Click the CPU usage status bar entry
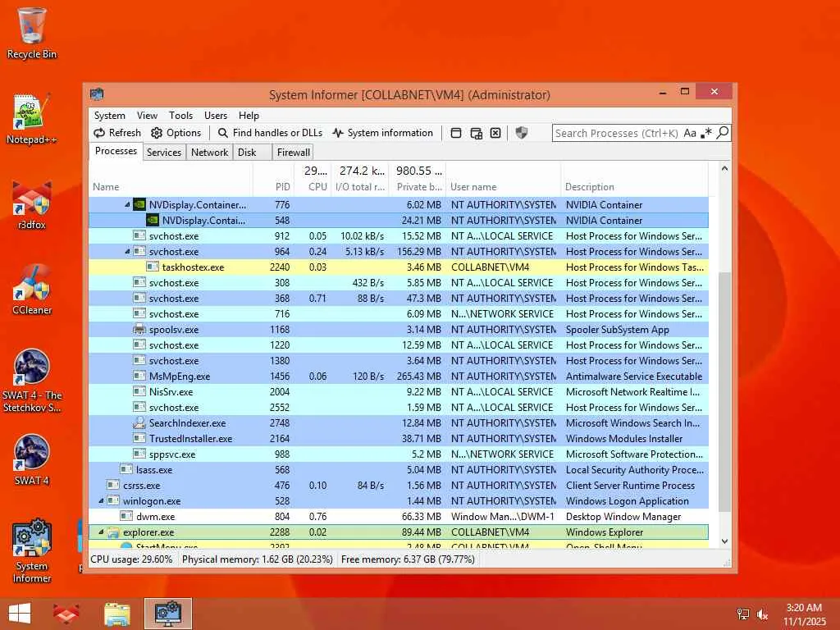The height and width of the screenshot is (630, 840). point(132,559)
